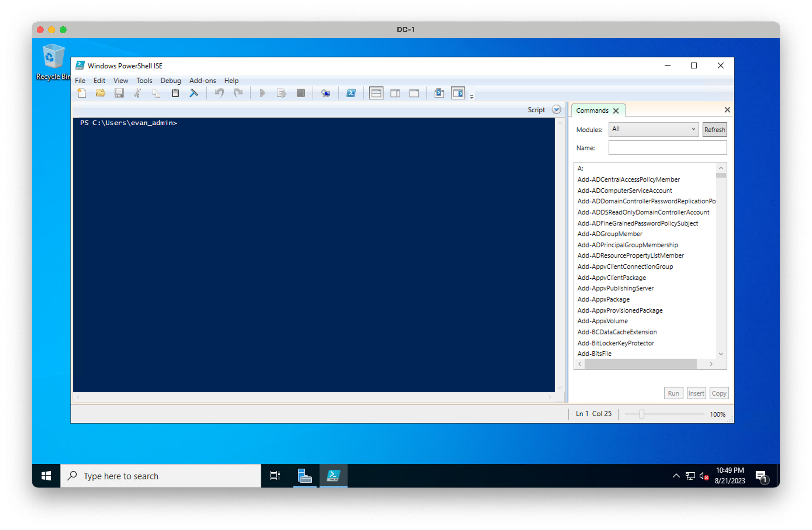Screen dimensions: 812x530
Task: Open the Debug menu
Action: (171, 81)
